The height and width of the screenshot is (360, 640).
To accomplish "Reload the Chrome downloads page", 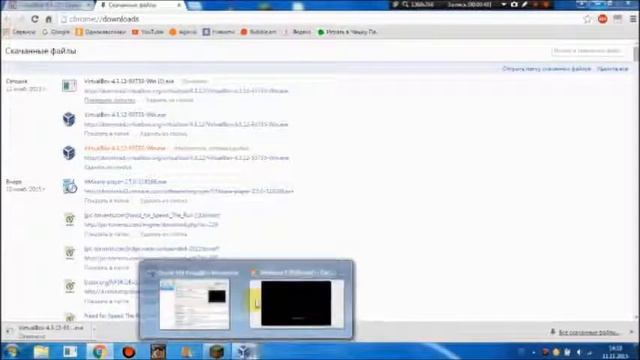I will click(x=35, y=19).
